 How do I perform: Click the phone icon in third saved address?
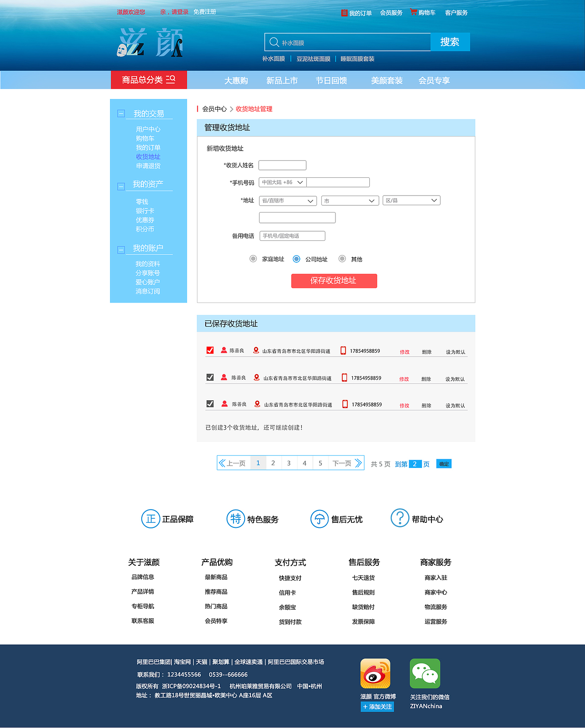pos(345,404)
